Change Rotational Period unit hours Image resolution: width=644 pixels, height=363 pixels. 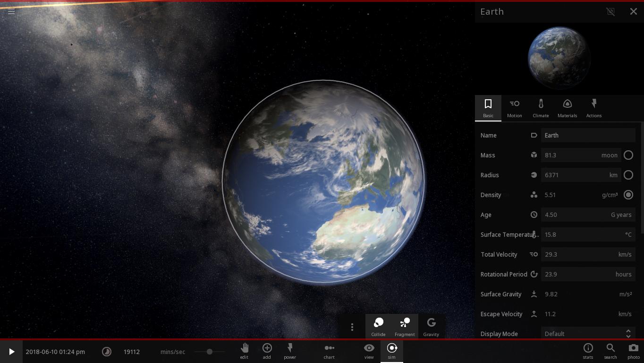(x=623, y=274)
